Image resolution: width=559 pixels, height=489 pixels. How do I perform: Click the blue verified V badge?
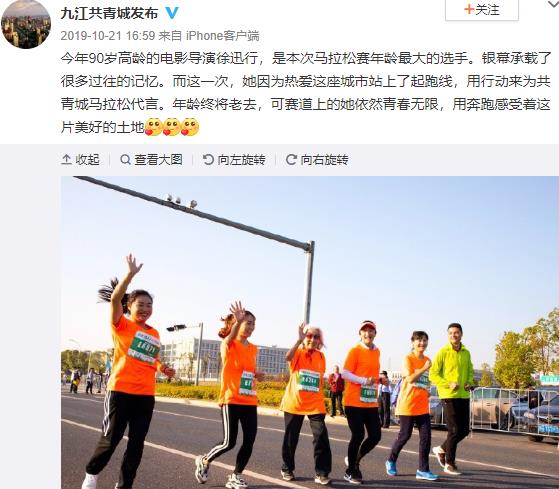point(172,13)
